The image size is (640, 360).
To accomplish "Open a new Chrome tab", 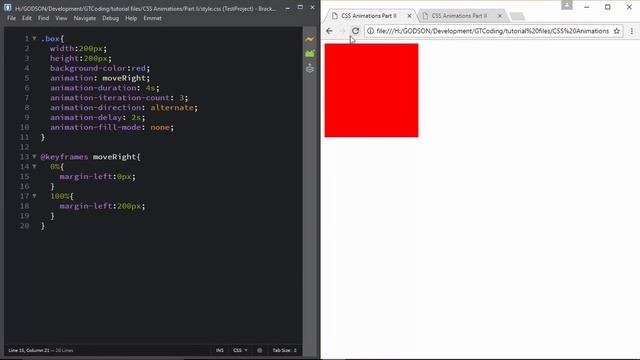I will click(517, 16).
